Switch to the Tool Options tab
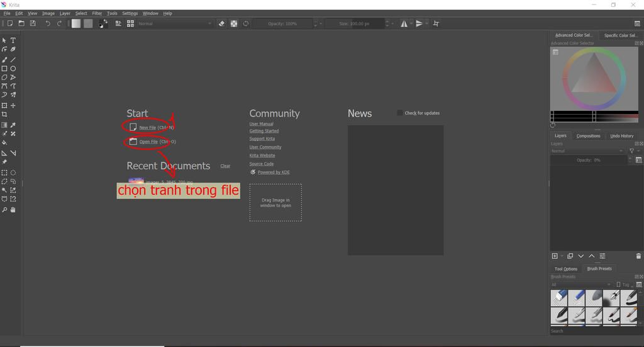 566,269
